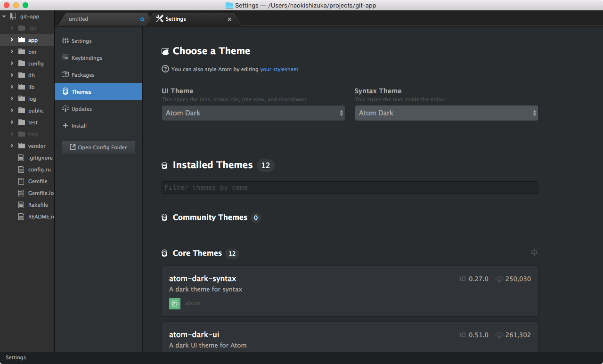Click the Installed Themes count badge 12
This screenshot has width=603, height=364.
[266, 165]
